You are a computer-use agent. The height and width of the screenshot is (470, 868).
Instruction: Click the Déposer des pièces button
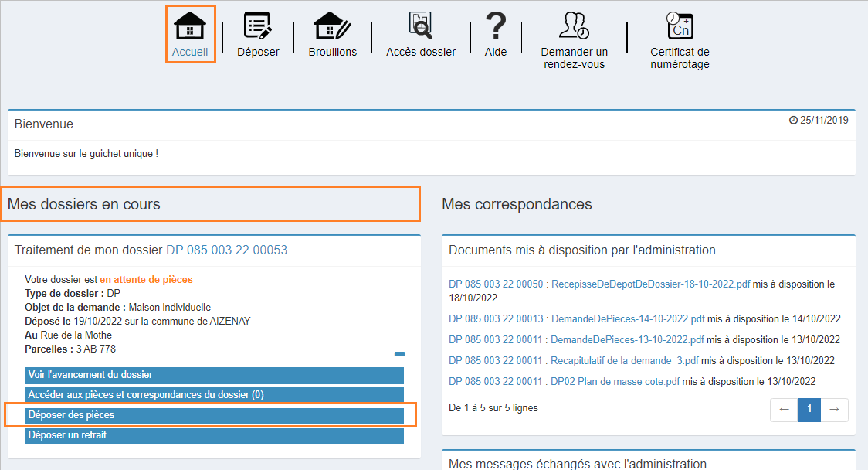click(x=214, y=415)
